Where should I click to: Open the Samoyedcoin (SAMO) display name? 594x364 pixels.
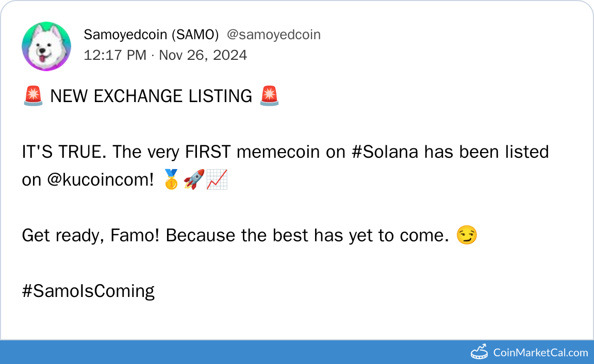(151, 35)
